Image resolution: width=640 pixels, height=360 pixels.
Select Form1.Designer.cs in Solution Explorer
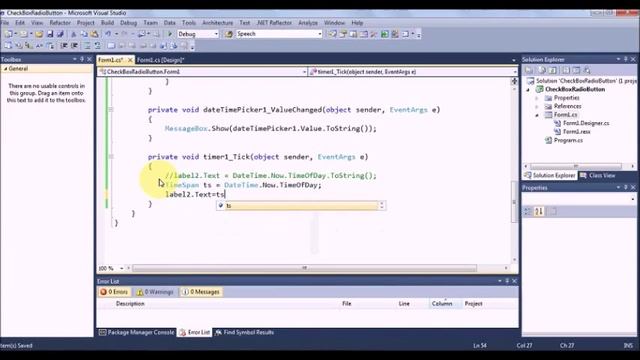coord(586,123)
